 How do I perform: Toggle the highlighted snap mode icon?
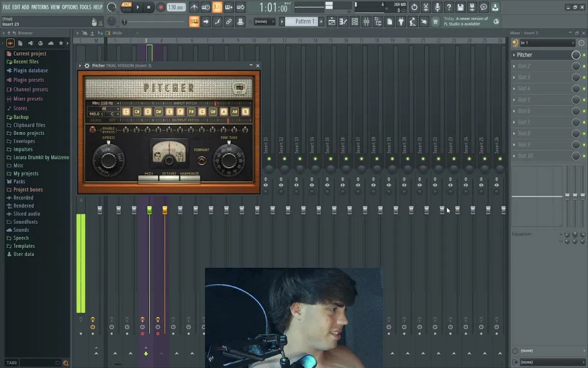[x=194, y=22]
